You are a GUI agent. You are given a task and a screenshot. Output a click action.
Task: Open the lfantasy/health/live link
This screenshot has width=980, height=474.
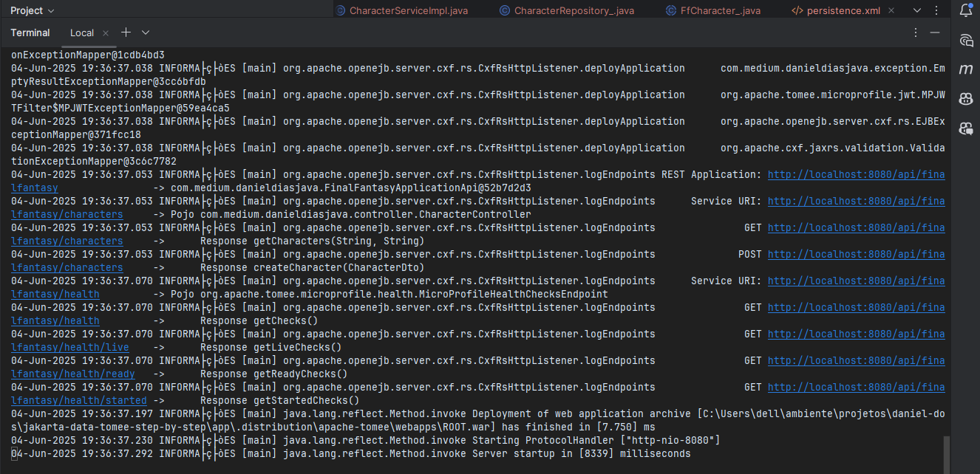pos(70,347)
